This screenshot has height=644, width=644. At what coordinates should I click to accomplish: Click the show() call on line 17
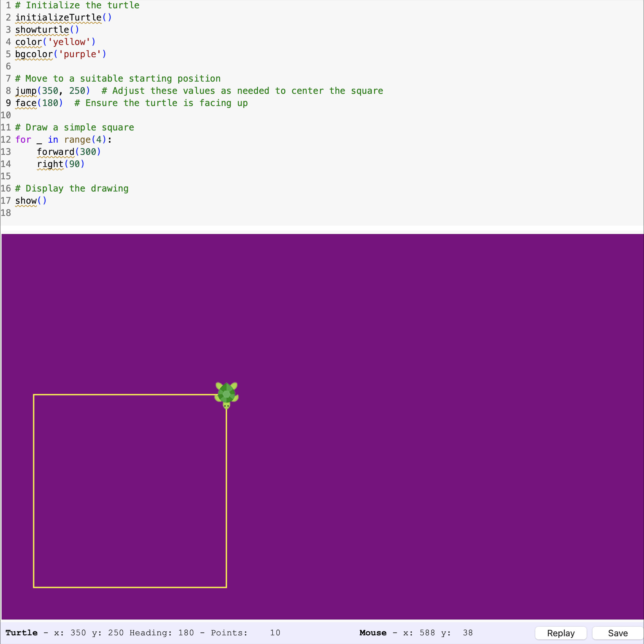pyautogui.click(x=30, y=201)
